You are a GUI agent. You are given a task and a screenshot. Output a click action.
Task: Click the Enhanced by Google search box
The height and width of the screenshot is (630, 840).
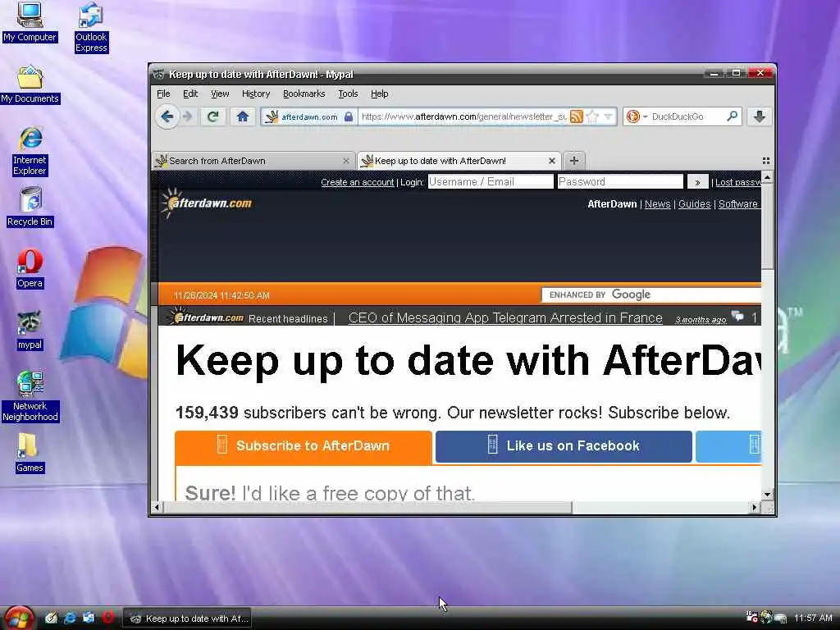click(x=651, y=294)
